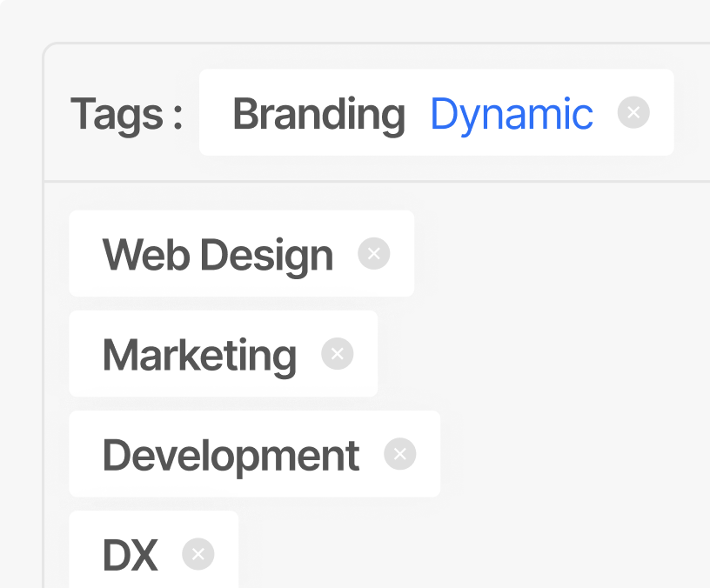Click blank area right of the Marketing chip
The height and width of the screenshot is (588, 710).
tap(539, 354)
